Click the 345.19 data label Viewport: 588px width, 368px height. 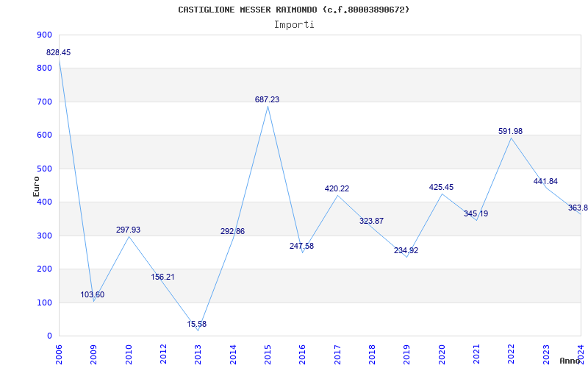tap(476, 213)
